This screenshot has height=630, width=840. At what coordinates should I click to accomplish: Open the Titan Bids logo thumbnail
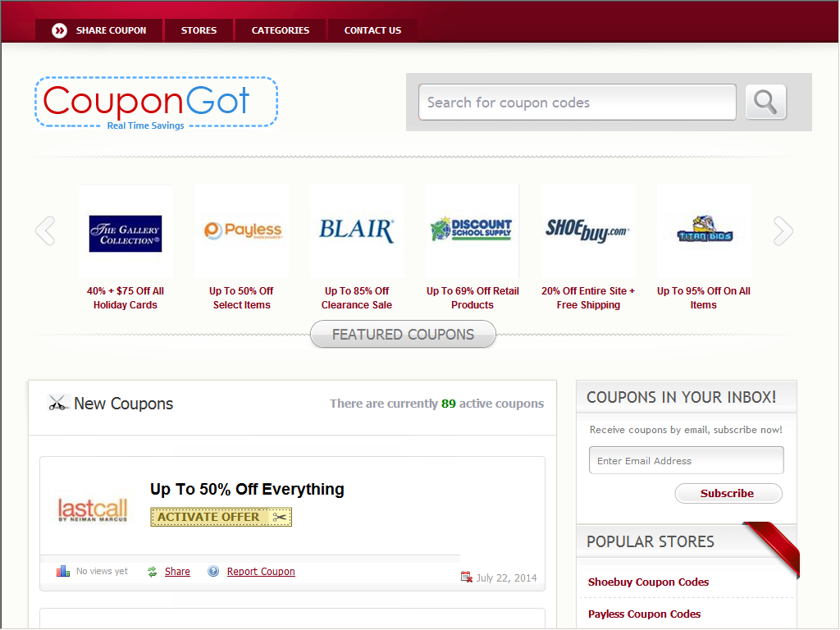[x=705, y=230]
